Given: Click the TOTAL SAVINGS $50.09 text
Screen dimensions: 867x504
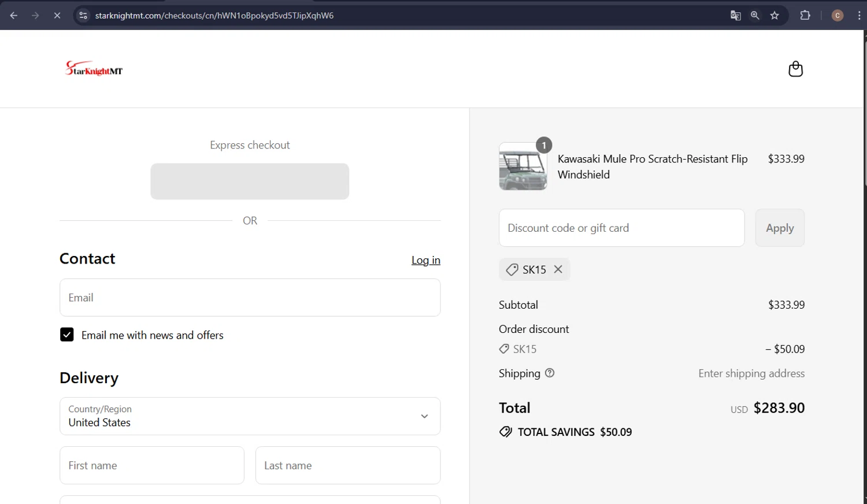Looking at the screenshot, I should [x=575, y=432].
